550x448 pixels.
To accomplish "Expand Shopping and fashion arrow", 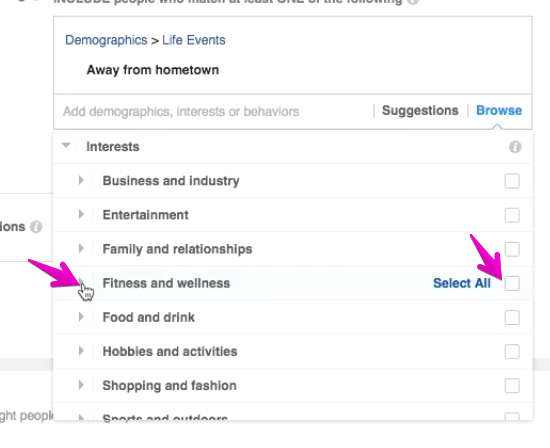I will click(81, 385).
